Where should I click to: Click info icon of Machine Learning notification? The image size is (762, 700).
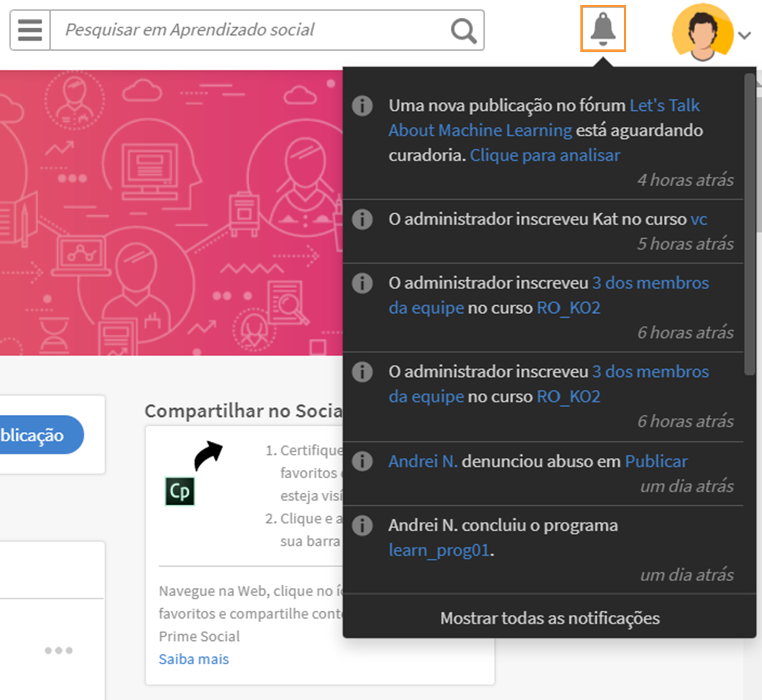pyautogui.click(x=362, y=106)
